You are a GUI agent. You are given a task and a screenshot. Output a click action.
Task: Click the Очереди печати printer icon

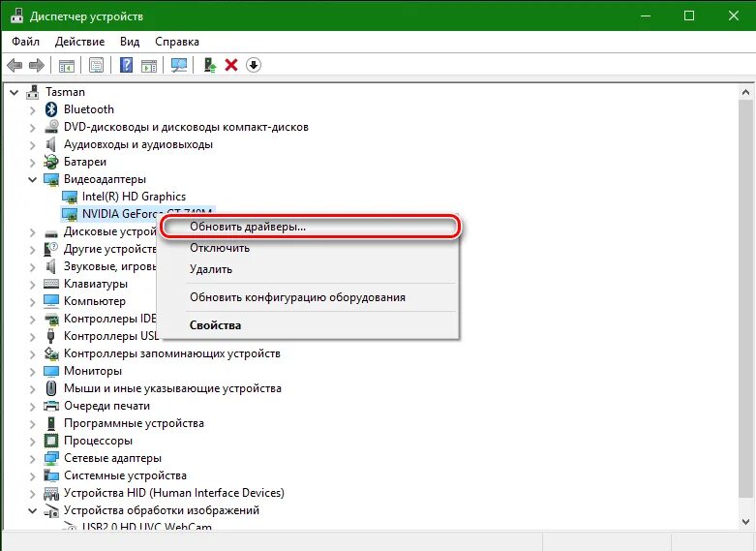(51, 406)
